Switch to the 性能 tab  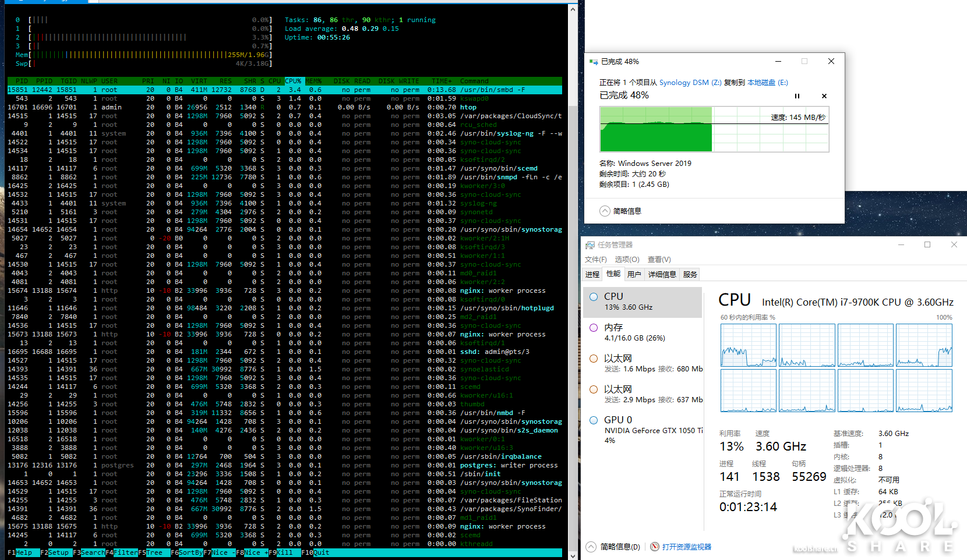point(613,274)
